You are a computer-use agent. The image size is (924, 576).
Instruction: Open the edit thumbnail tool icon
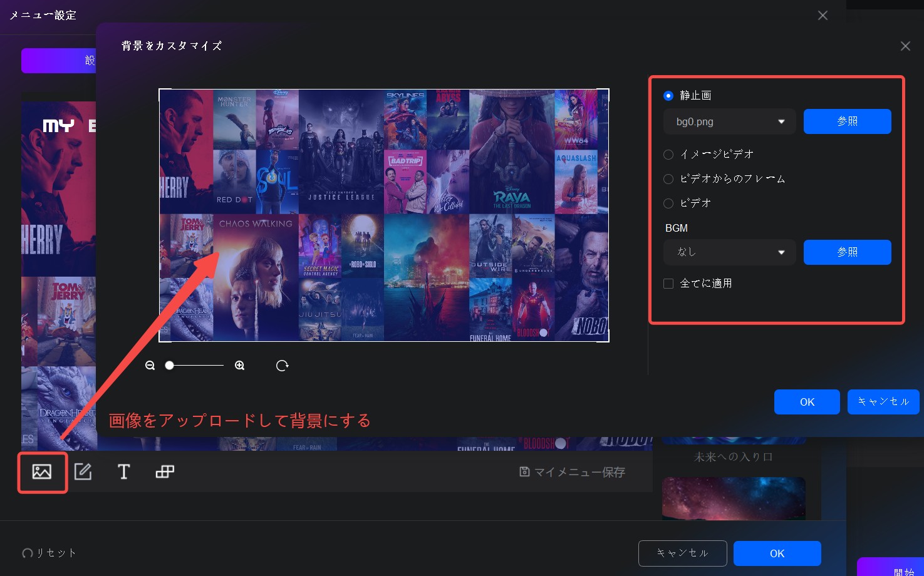pos(83,472)
